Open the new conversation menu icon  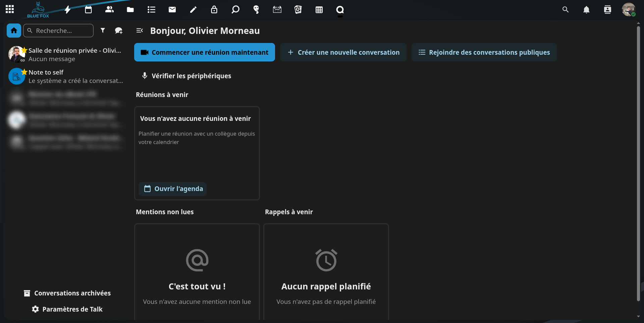(x=119, y=31)
